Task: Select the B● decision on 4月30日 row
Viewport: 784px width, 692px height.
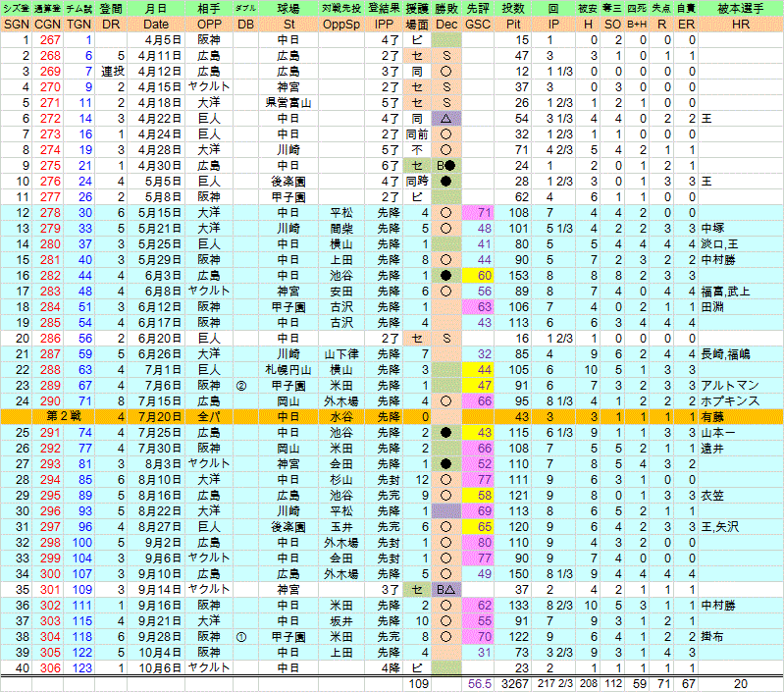Action: tap(446, 166)
